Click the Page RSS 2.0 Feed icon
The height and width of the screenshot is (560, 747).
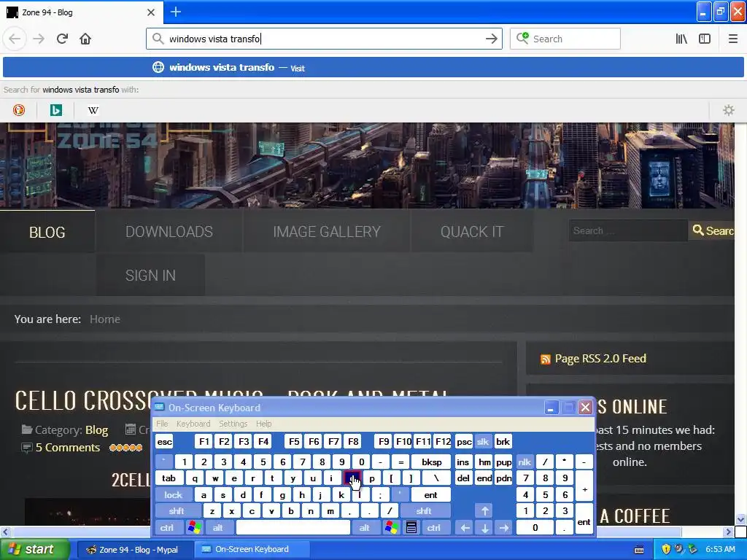[546, 359]
